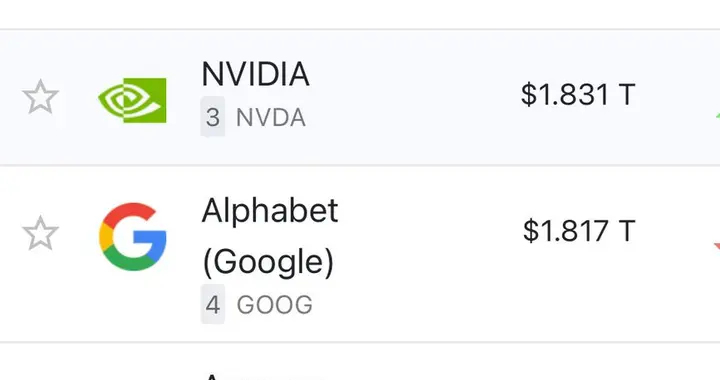Viewport: 720px width, 380px height.
Task: Open the green NVIDIA eye logo
Action: coord(132,101)
